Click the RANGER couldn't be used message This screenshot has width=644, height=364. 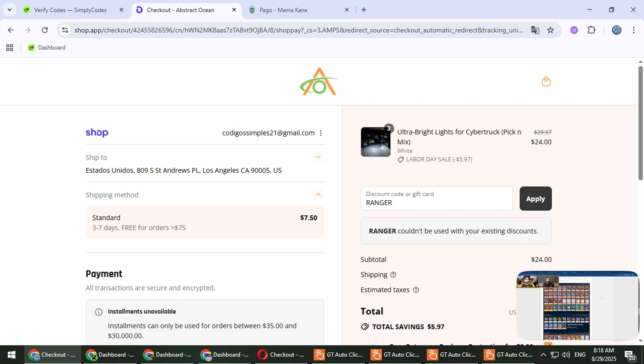tap(456, 231)
